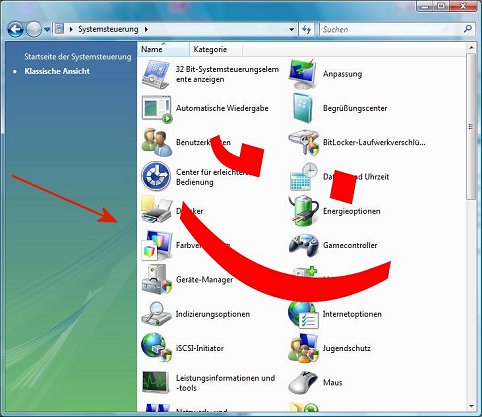The image size is (482, 417).
Task: Select the Klassische Ansicht link
Action: tap(57, 71)
